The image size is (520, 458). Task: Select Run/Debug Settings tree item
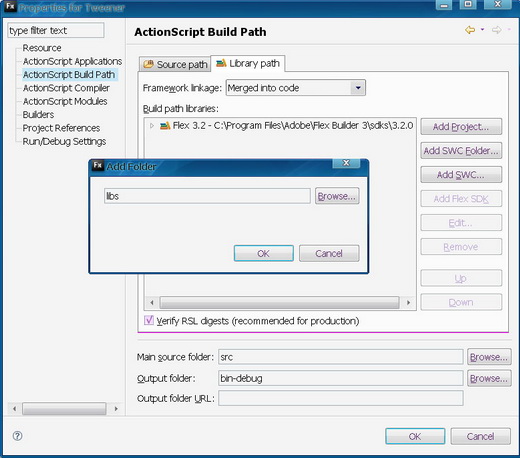[x=64, y=141]
